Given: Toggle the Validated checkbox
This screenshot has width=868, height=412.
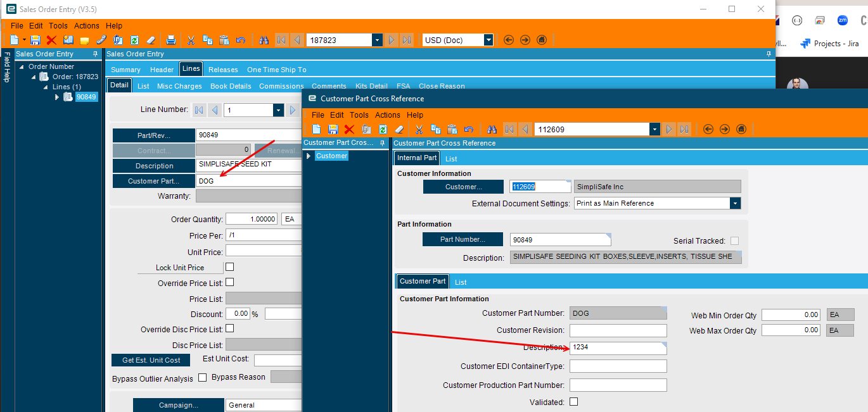Looking at the screenshot, I should (x=573, y=401).
